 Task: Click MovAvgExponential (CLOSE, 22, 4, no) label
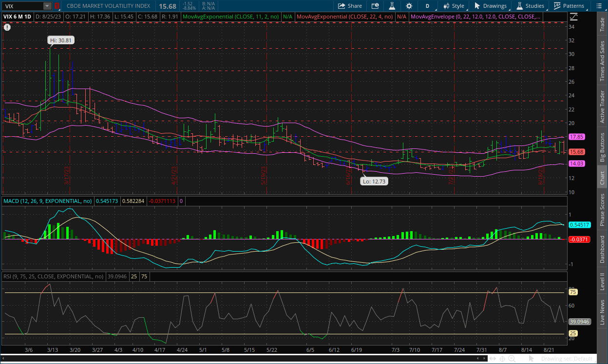pos(344,16)
